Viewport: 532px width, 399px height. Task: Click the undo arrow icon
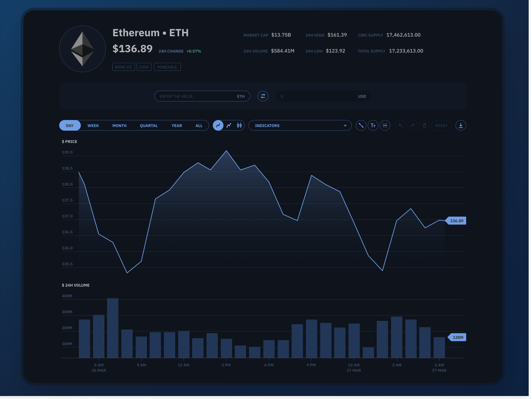point(401,125)
